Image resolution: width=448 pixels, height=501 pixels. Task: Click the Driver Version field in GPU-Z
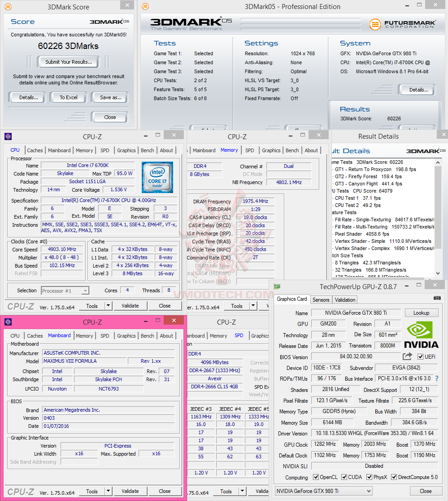tap(374, 433)
